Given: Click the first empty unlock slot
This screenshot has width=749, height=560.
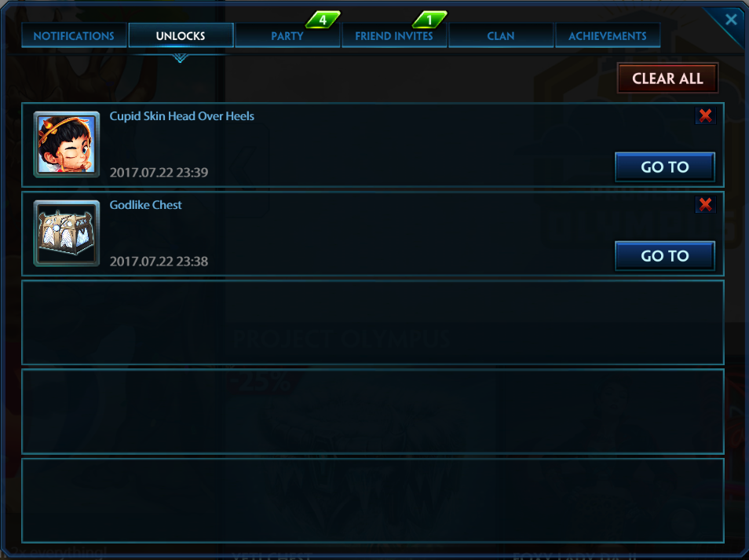Looking at the screenshot, I should pyautogui.click(x=373, y=323).
